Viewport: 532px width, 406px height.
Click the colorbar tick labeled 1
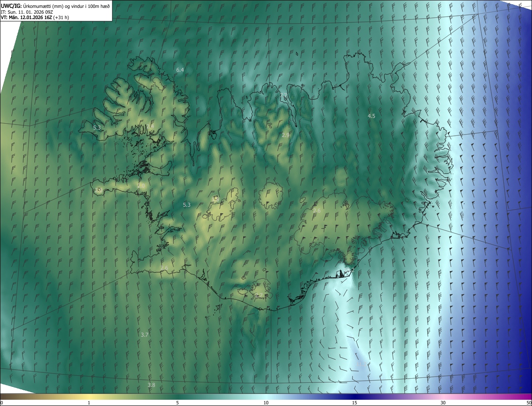pos(89,403)
